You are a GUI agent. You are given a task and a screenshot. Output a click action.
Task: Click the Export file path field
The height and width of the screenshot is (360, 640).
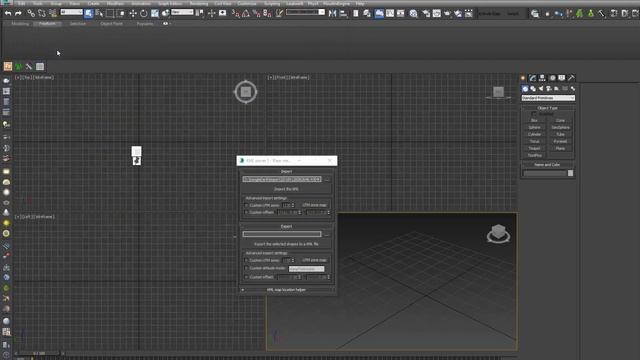pyautogui.click(x=282, y=234)
